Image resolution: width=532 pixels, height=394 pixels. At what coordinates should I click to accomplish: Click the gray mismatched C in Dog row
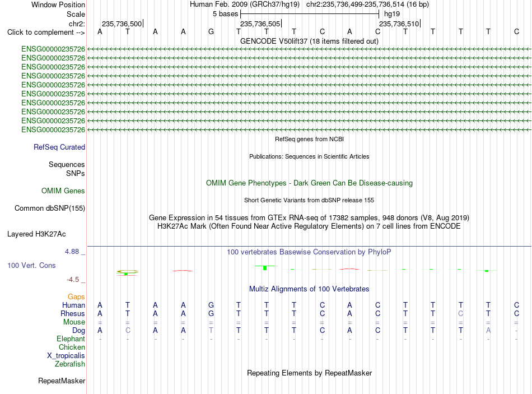click(x=128, y=330)
